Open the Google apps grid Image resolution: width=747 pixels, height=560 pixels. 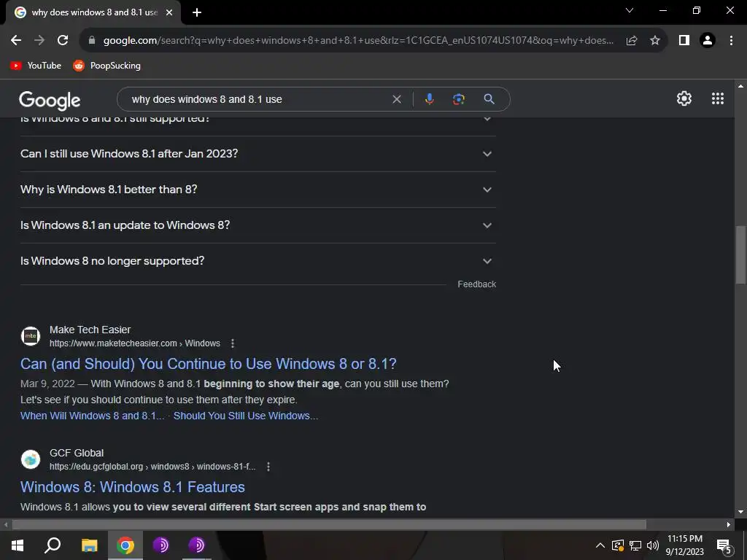pos(718,98)
